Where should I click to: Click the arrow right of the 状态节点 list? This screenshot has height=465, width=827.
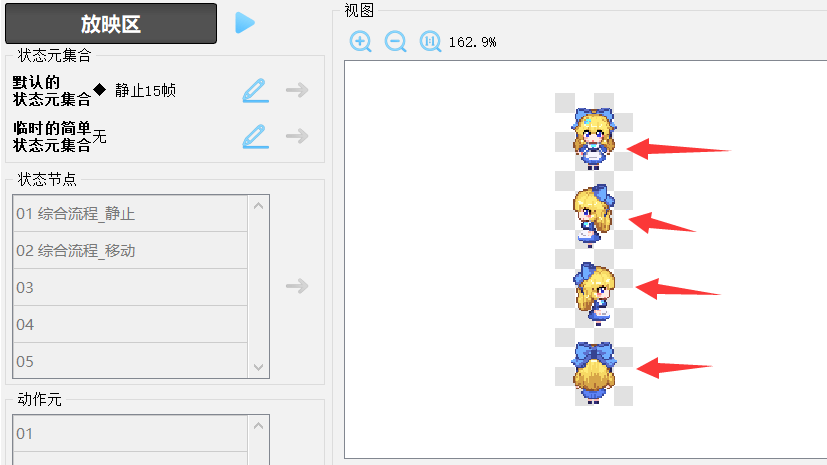point(296,287)
